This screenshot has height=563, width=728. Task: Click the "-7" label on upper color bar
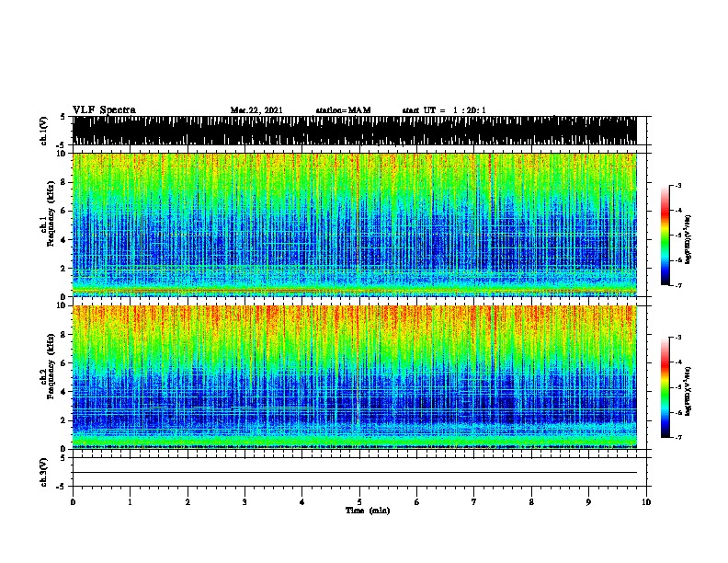coord(678,285)
